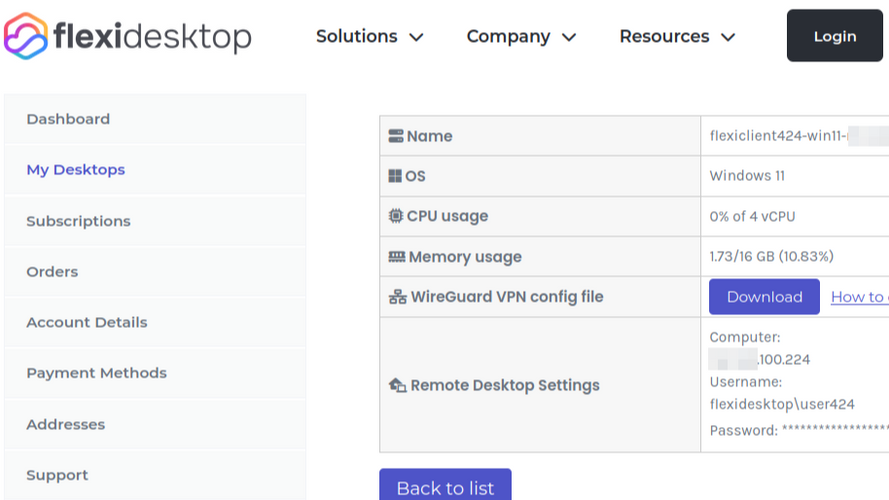
Task: Click the Windows 11 OS value
Action: [x=747, y=176]
